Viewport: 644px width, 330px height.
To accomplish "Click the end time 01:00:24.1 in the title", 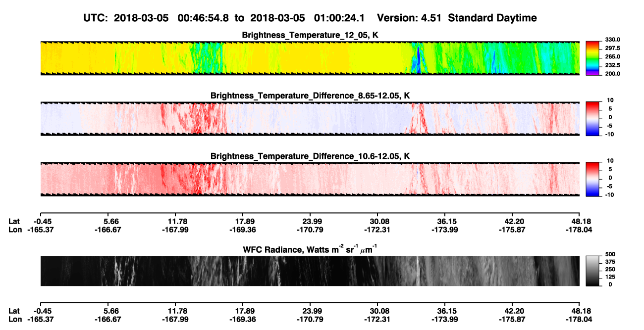I will [339, 18].
